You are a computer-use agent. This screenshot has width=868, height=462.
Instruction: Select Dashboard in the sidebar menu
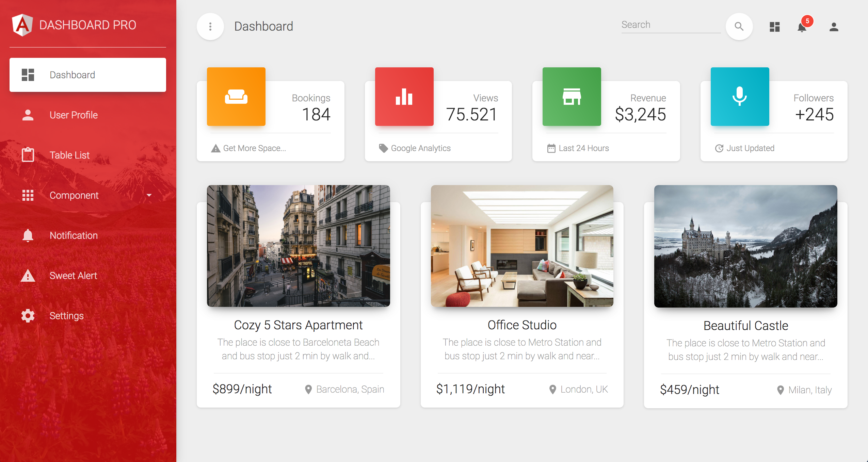click(x=88, y=75)
